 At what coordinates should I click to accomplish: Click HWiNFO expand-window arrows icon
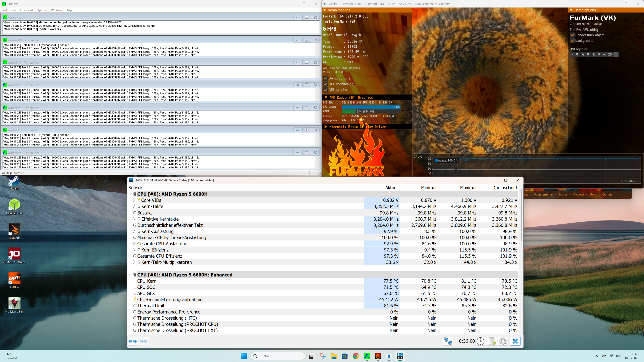133,341
